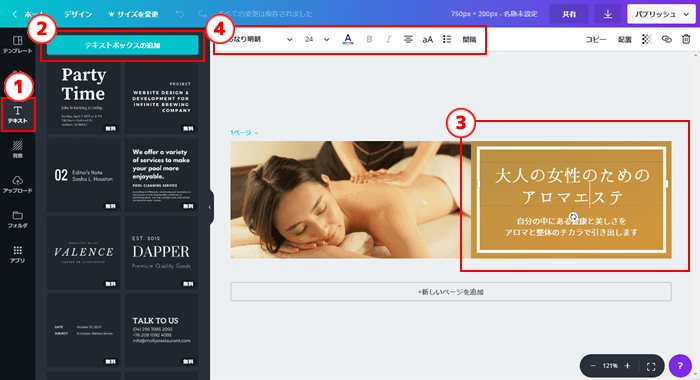700x380 pixels.
Task: Open the link chain icon
Action: [667, 39]
